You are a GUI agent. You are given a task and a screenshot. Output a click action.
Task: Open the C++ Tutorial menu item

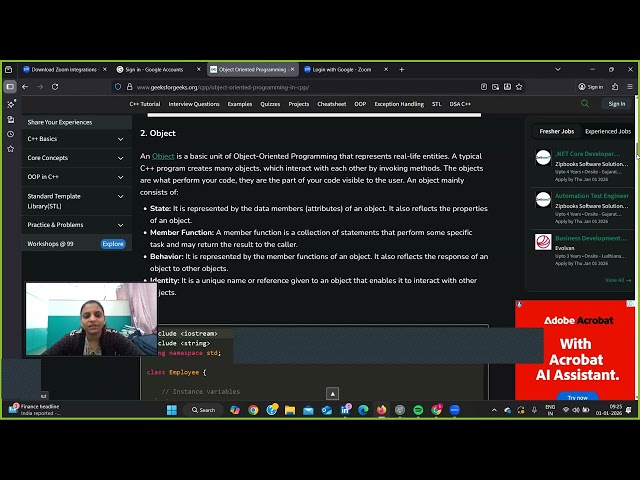point(145,104)
